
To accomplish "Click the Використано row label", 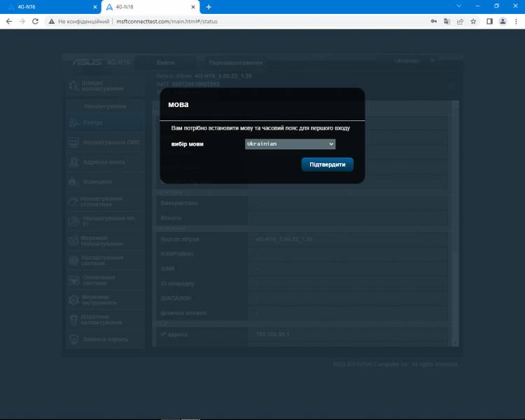I will (179, 203).
